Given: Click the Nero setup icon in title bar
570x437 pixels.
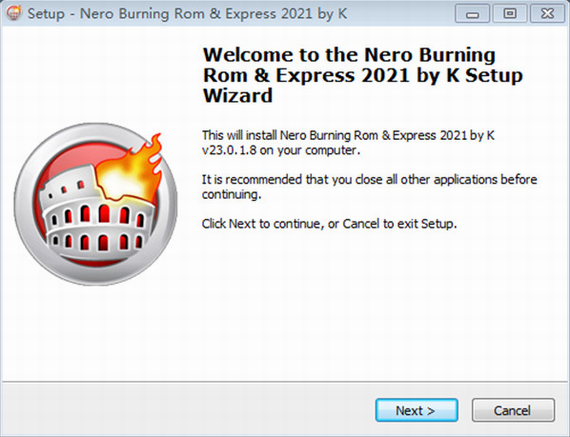Looking at the screenshot, I should point(13,13).
